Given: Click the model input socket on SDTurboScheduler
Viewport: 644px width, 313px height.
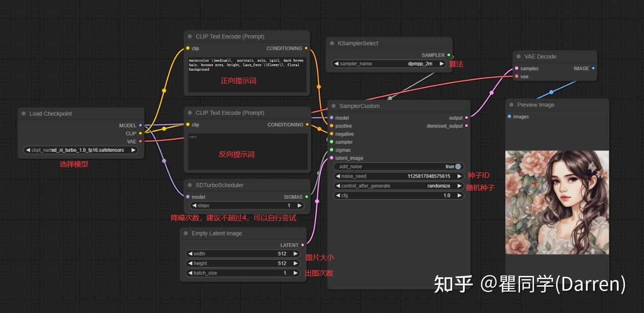Looking at the screenshot, I should click(188, 197).
